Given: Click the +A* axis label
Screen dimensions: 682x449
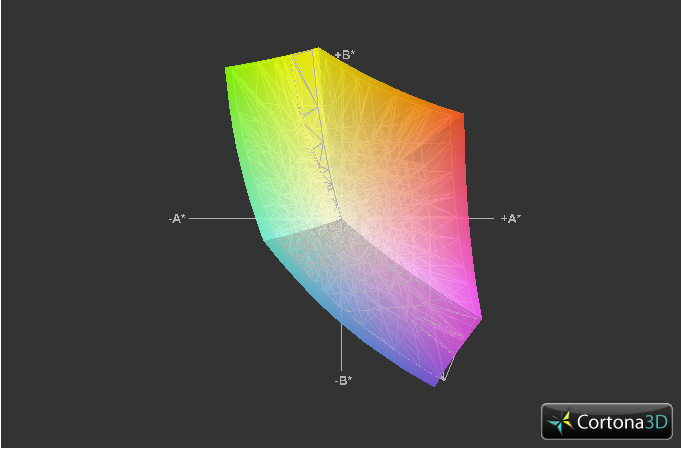Looking at the screenshot, I should (511, 218).
